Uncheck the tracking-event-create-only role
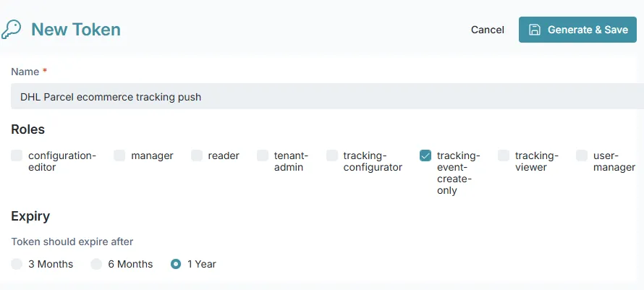The height and width of the screenshot is (290, 644). [425, 155]
